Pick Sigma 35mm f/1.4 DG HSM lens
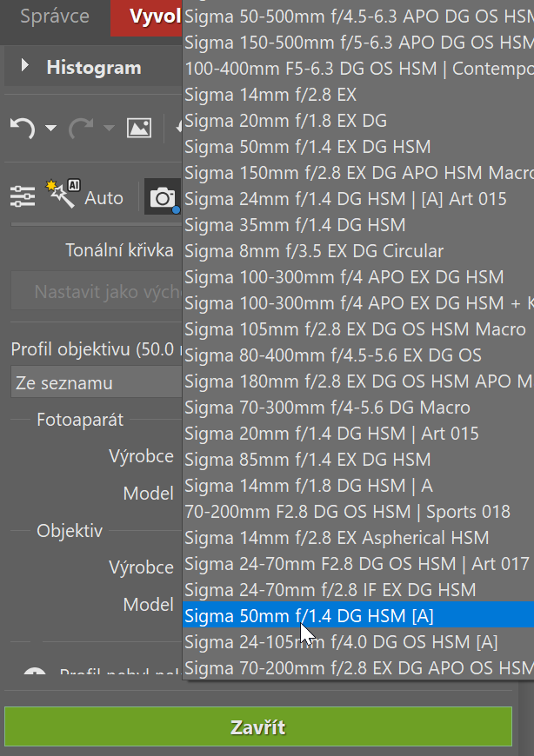This screenshot has height=756, width=534. pos(296,225)
